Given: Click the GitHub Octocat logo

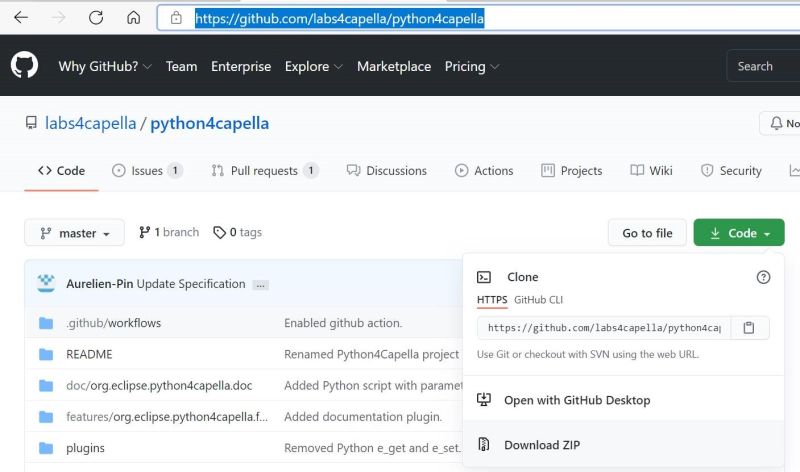Looking at the screenshot, I should coord(24,65).
